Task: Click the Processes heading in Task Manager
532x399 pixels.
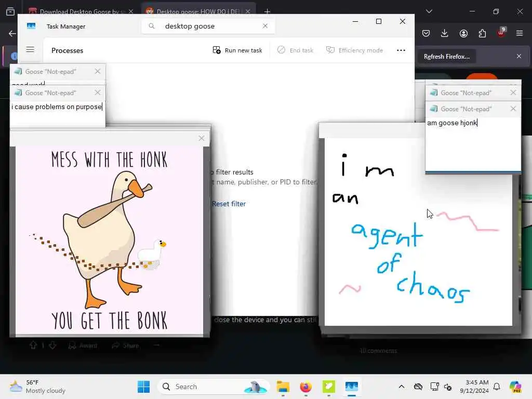Action: tap(67, 50)
